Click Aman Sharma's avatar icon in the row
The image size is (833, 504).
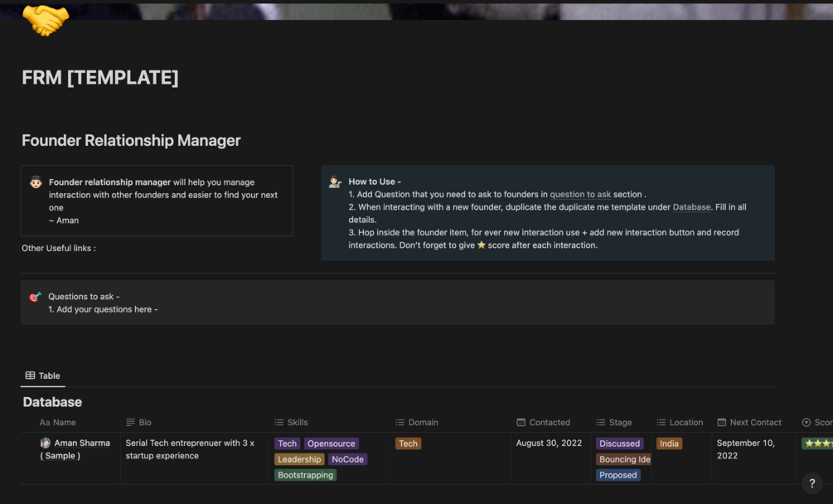pos(46,443)
